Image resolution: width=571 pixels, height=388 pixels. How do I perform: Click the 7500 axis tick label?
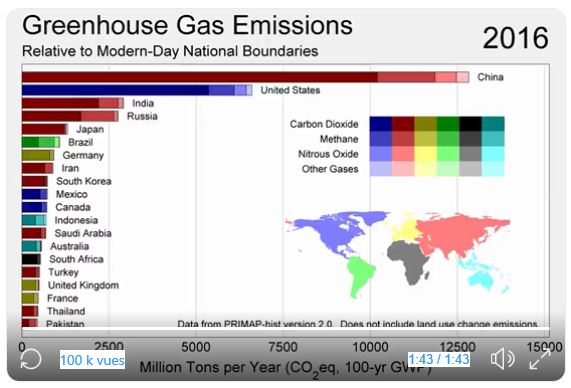283,347
